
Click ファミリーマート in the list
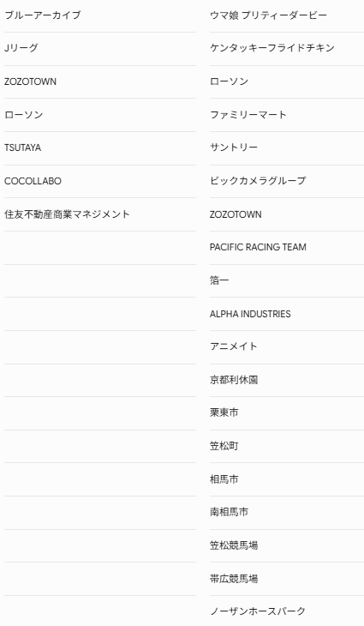[248, 115]
